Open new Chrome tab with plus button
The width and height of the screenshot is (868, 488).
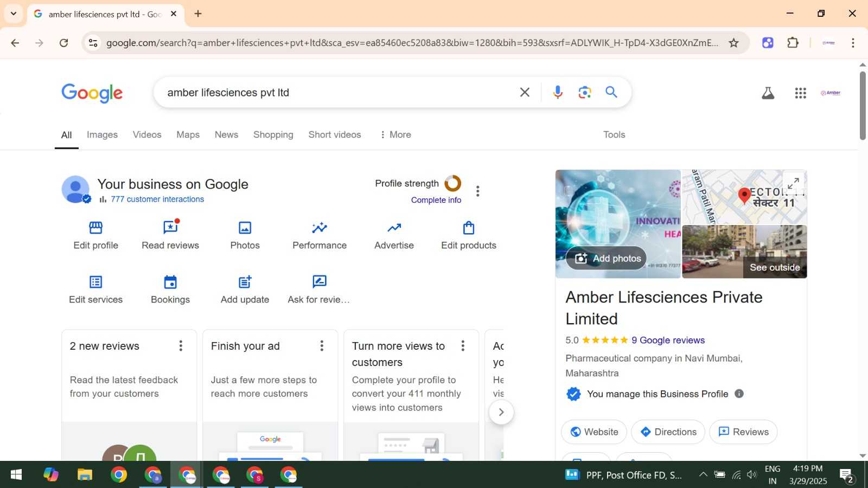[x=198, y=14]
